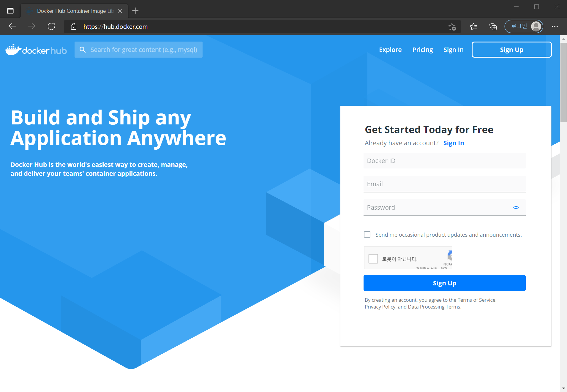Image resolution: width=567 pixels, height=392 pixels.
Task: Open the Privacy Policy link
Action: tap(380, 307)
